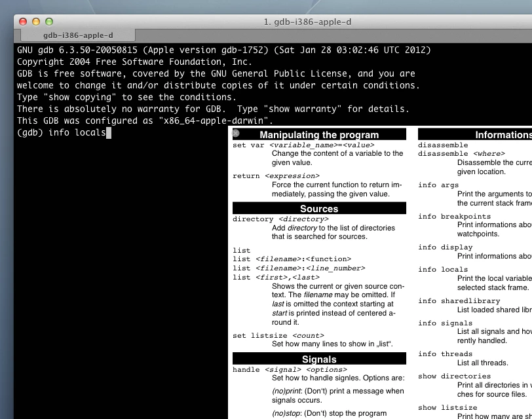The width and height of the screenshot is (532, 419).
Task: Click 'handle <signal> <options>' command
Action: [x=290, y=369]
